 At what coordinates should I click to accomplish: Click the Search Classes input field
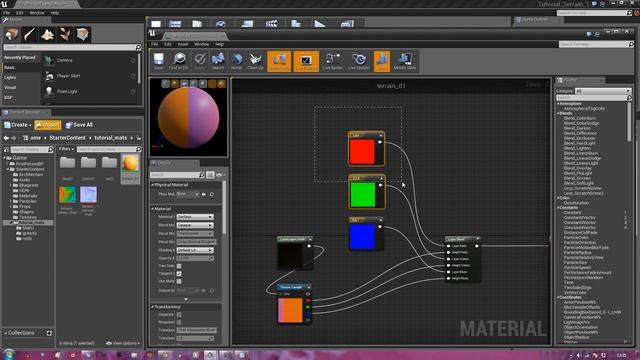point(72,47)
